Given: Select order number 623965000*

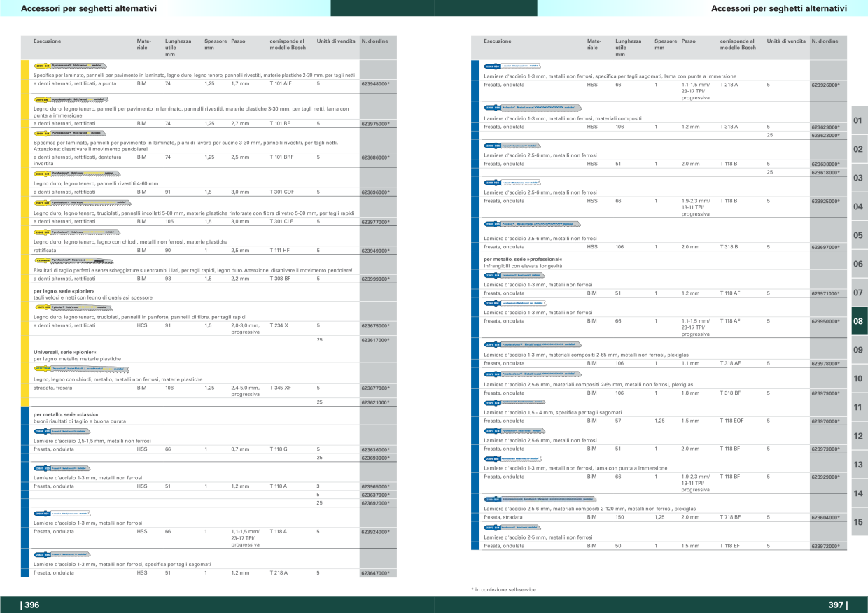Looking at the screenshot, I should coord(375,486).
